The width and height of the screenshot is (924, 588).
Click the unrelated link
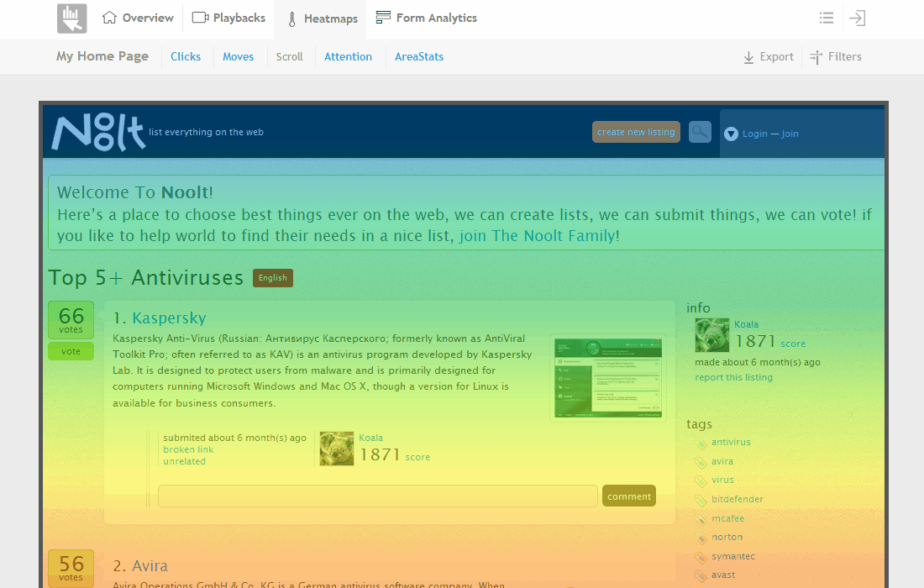tap(185, 461)
